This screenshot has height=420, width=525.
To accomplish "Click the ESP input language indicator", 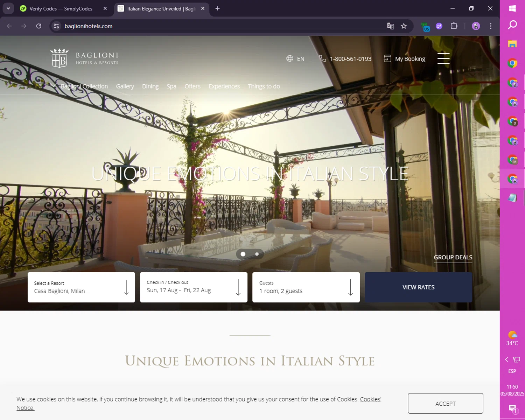I will (512, 371).
